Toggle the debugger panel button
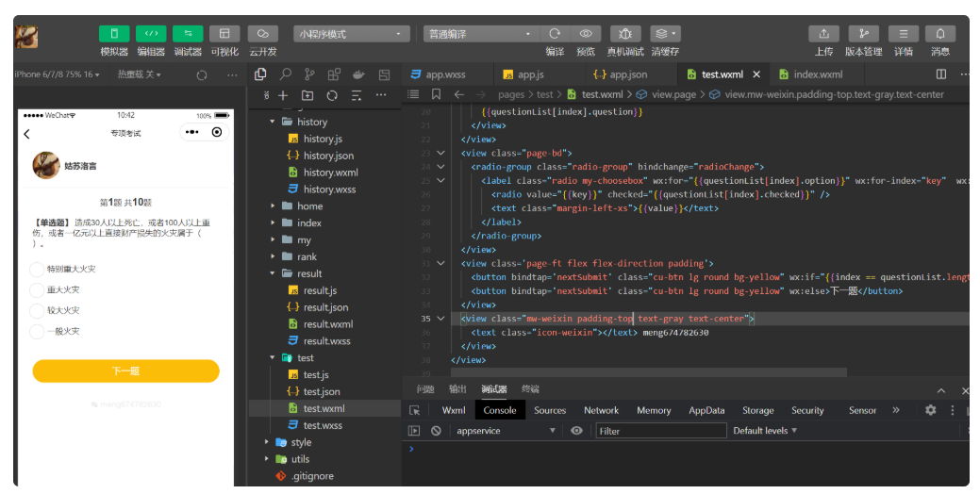 pyautogui.click(x=188, y=34)
